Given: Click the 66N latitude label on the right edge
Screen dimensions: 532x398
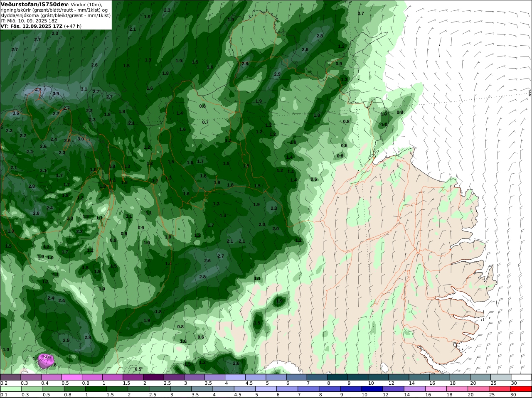Looking at the screenshot, I should click(x=530, y=93).
